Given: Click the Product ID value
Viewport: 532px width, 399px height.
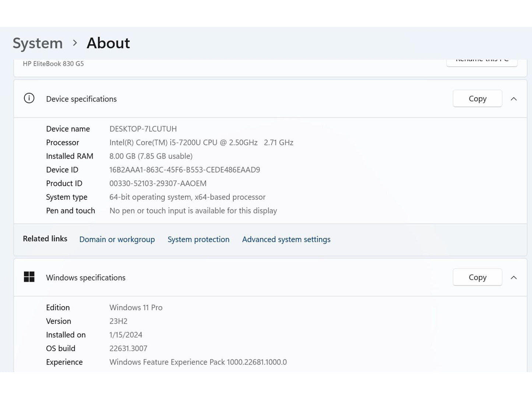Looking at the screenshot, I should coord(158,183).
